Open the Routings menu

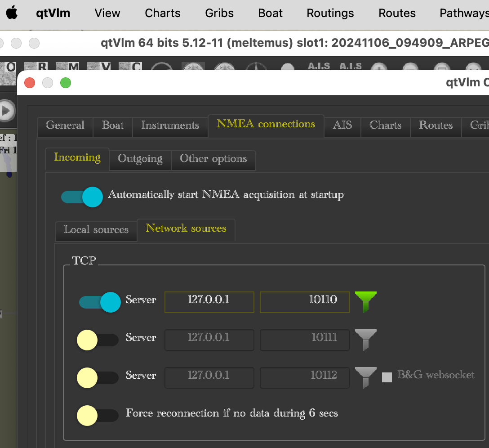[x=330, y=13]
